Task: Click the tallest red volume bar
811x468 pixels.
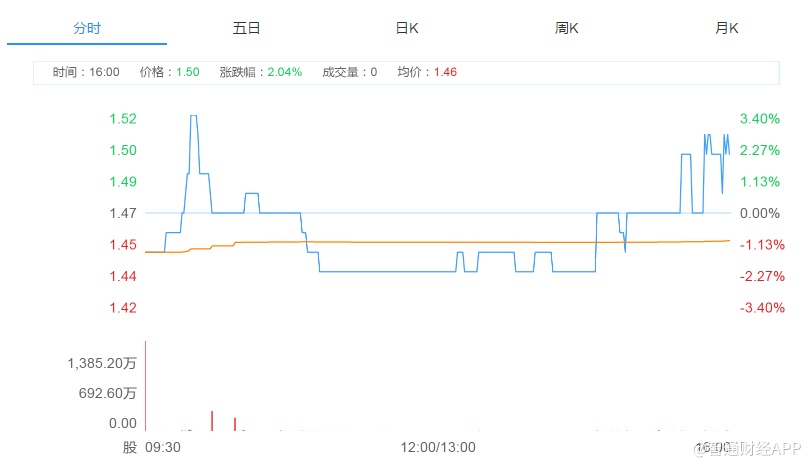Action: point(146,385)
